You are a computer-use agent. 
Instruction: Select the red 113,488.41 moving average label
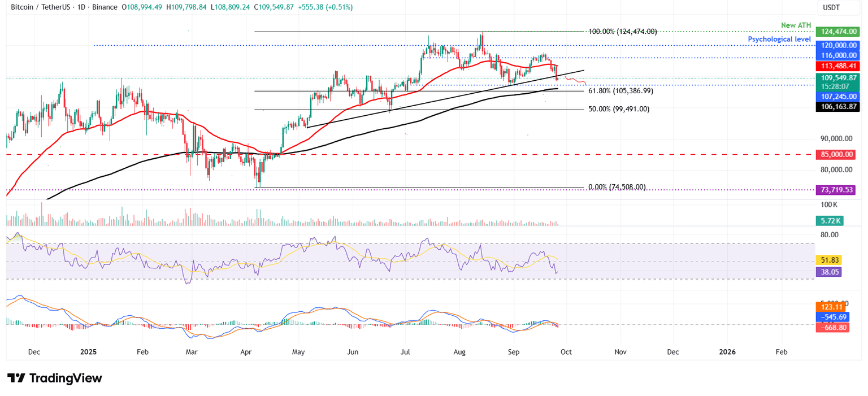[837, 66]
